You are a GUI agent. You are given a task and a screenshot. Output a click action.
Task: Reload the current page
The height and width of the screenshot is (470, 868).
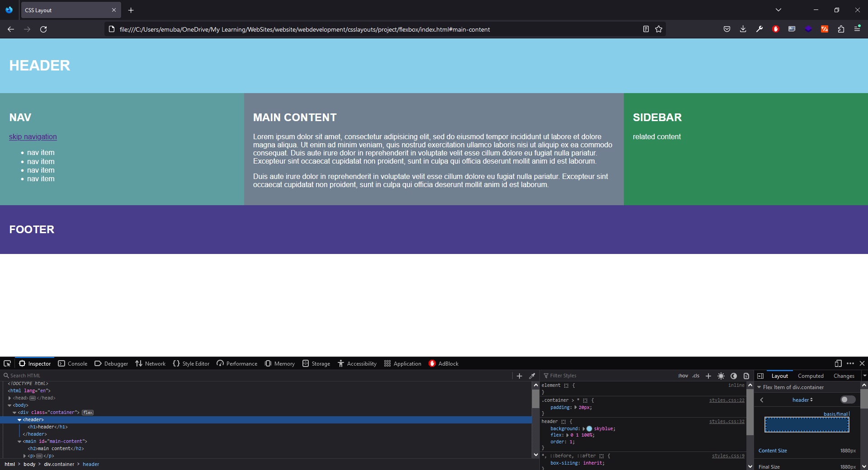coord(43,29)
